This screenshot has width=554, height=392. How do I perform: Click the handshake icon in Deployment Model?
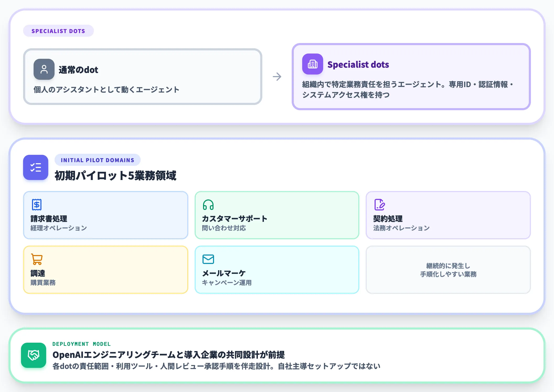(34, 355)
